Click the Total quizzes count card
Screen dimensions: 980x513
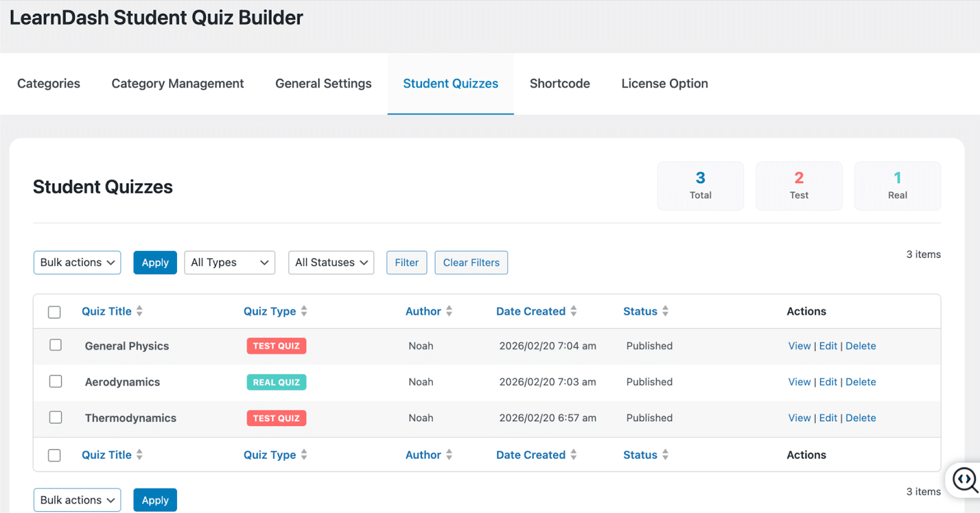tap(701, 186)
